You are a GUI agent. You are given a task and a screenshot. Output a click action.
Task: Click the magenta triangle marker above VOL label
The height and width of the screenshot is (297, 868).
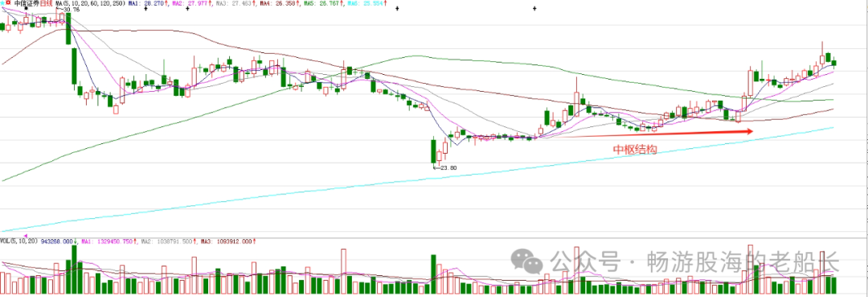(26, 236)
